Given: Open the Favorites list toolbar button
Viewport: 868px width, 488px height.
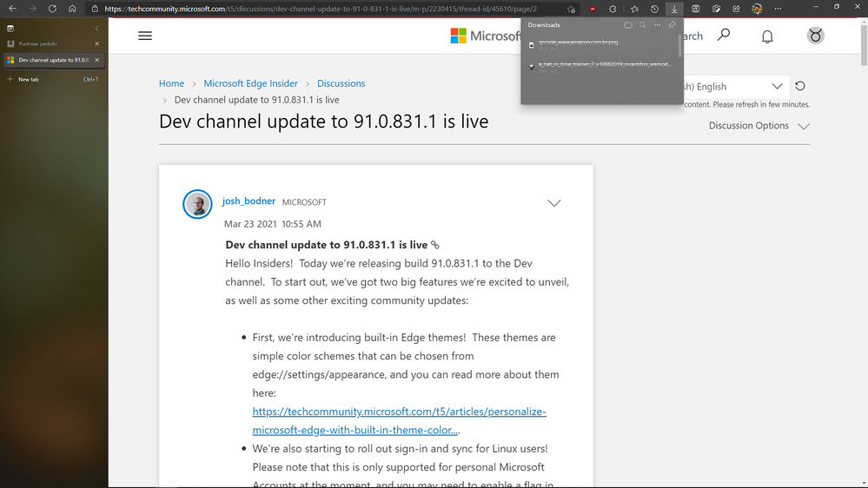Looking at the screenshot, I should (634, 9).
